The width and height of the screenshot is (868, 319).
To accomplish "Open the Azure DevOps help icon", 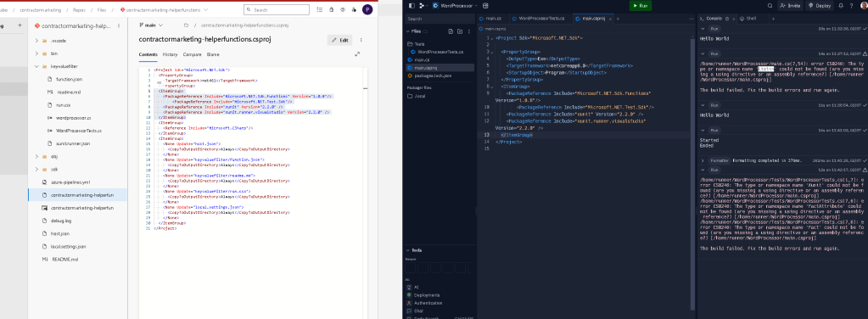I will (x=342, y=9).
